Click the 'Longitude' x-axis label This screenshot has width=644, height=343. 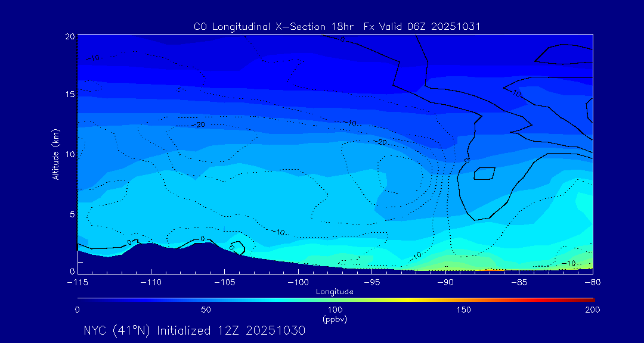click(x=335, y=291)
